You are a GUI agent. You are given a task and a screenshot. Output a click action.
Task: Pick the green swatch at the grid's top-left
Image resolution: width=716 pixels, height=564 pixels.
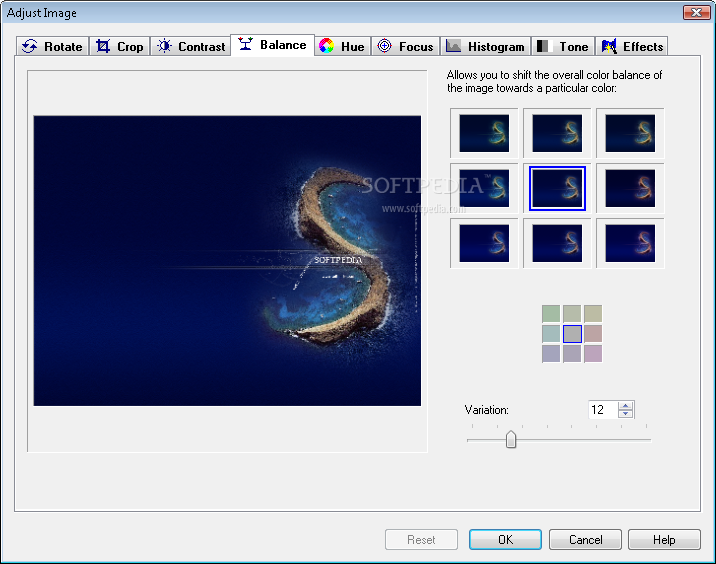[x=551, y=314]
